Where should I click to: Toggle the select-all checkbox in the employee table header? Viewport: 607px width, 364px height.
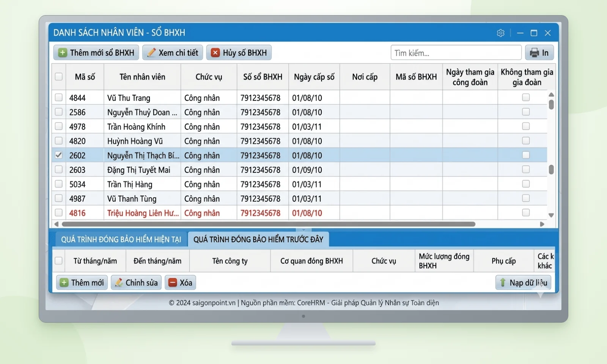pos(59,77)
